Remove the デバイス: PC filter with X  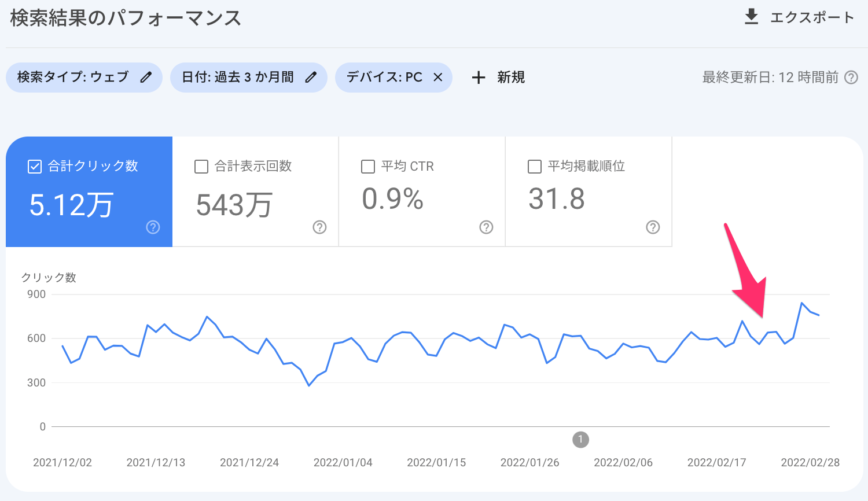coord(438,77)
